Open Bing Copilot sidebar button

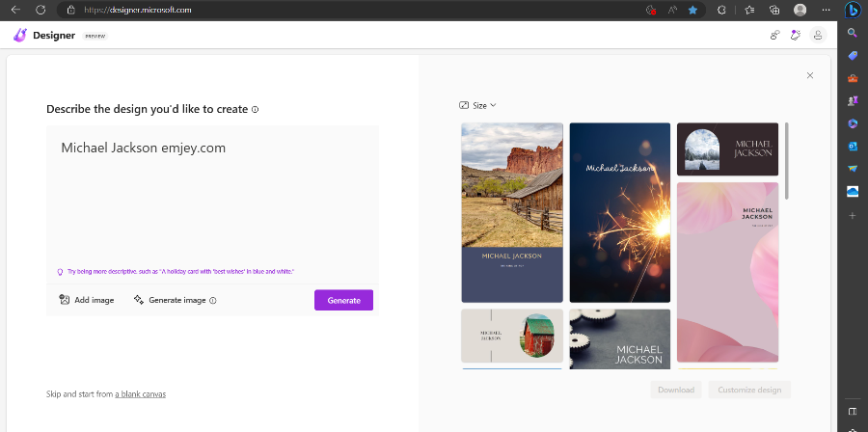coord(853,10)
